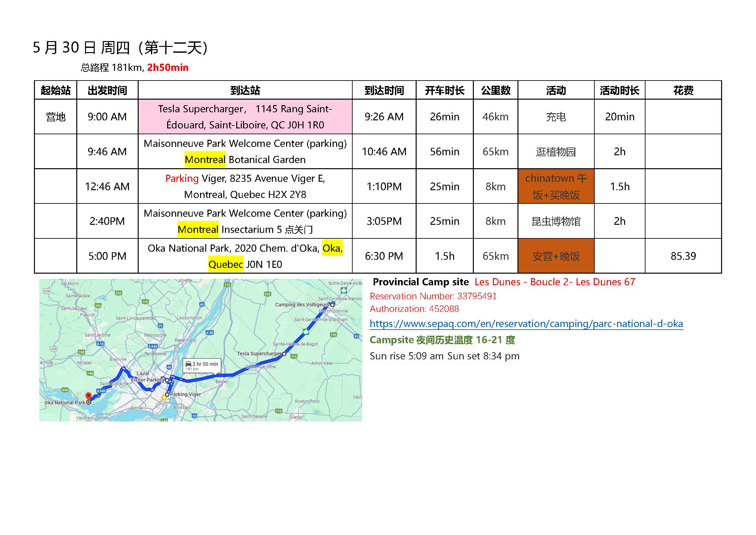Screen dimensions: 756x535
Task: Click the A-30 highway shield on map
Action: pyautogui.click(x=209, y=333)
